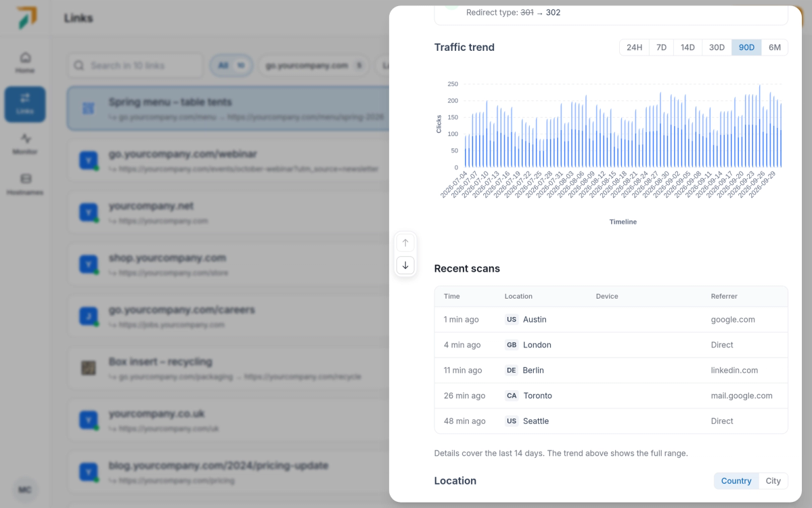Viewport: 812px width, 508px height.
Task: Select the 24H traffic range
Action: pyautogui.click(x=634, y=47)
